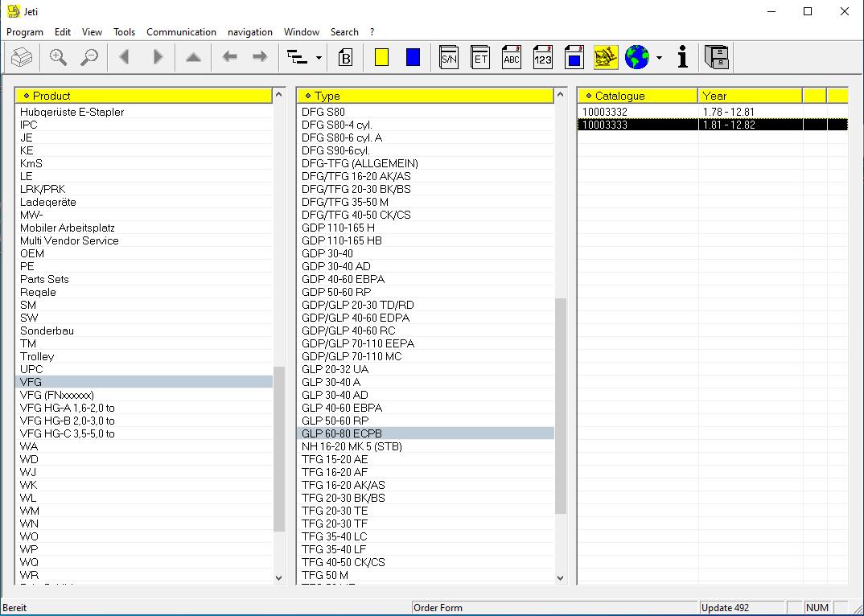Select Trolley product
The image size is (864, 616).
point(144,356)
